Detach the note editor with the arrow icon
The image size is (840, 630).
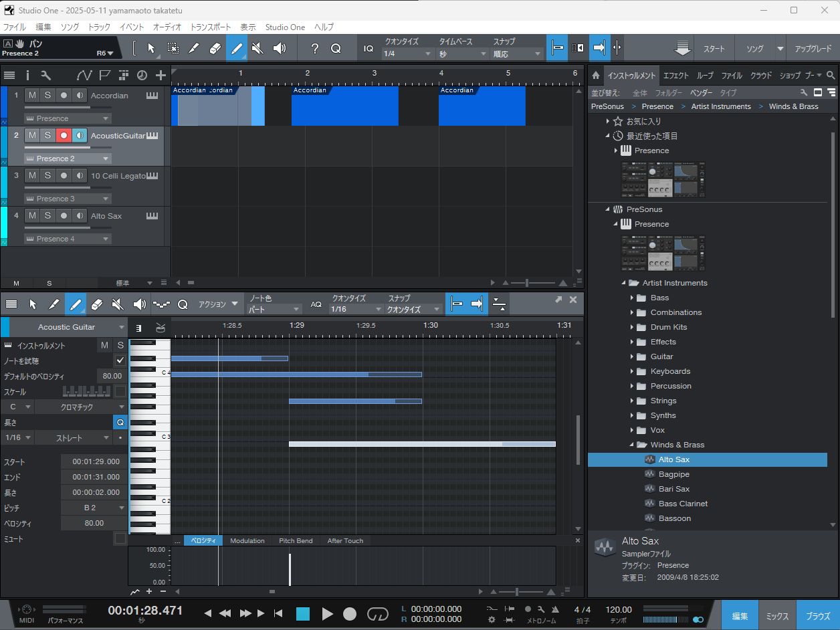point(558,300)
